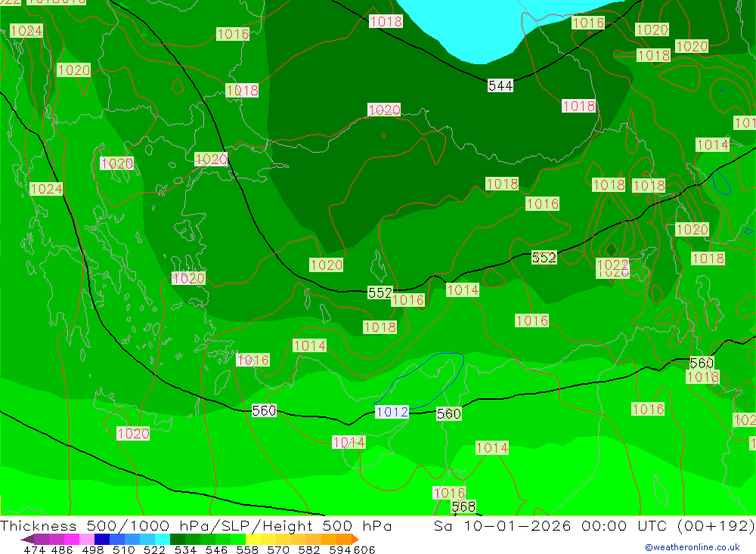This screenshot has width=756, height=554.
Task: Click the 534 legend value
Action: tap(185, 549)
